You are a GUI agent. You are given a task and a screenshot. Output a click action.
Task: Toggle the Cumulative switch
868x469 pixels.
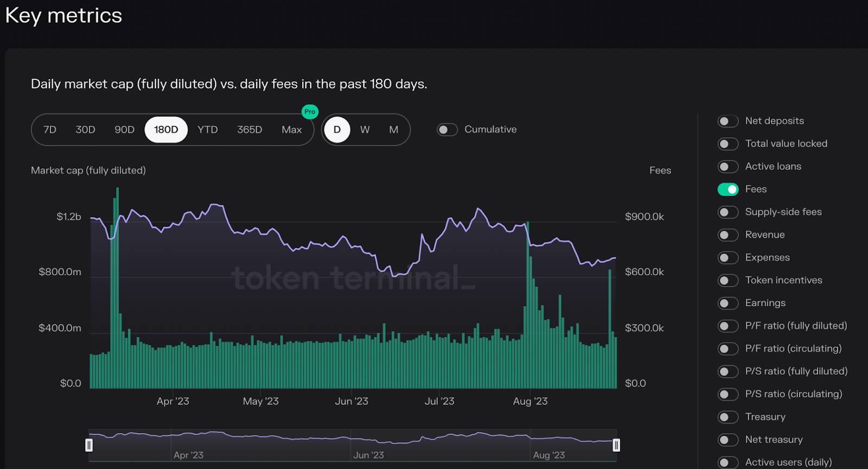tap(448, 130)
